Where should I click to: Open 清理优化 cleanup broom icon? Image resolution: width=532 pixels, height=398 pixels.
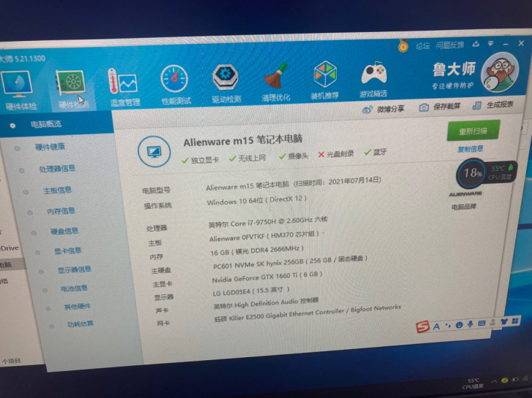pyautogui.click(x=275, y=82)
